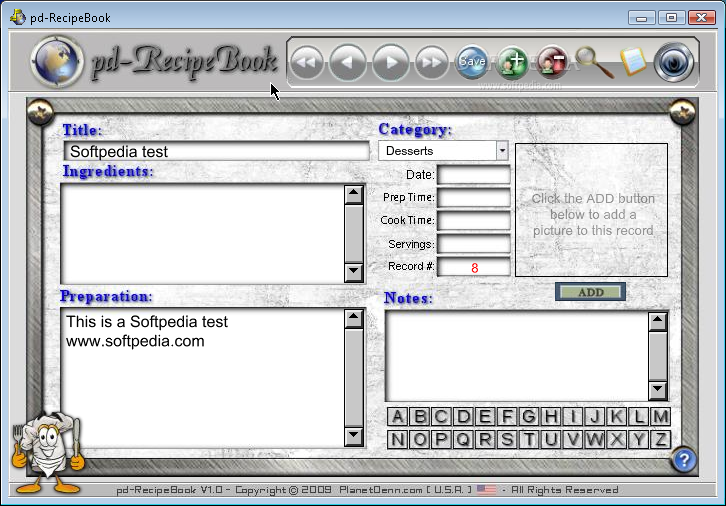Delete the record with red minus icon

coord(552,62)
